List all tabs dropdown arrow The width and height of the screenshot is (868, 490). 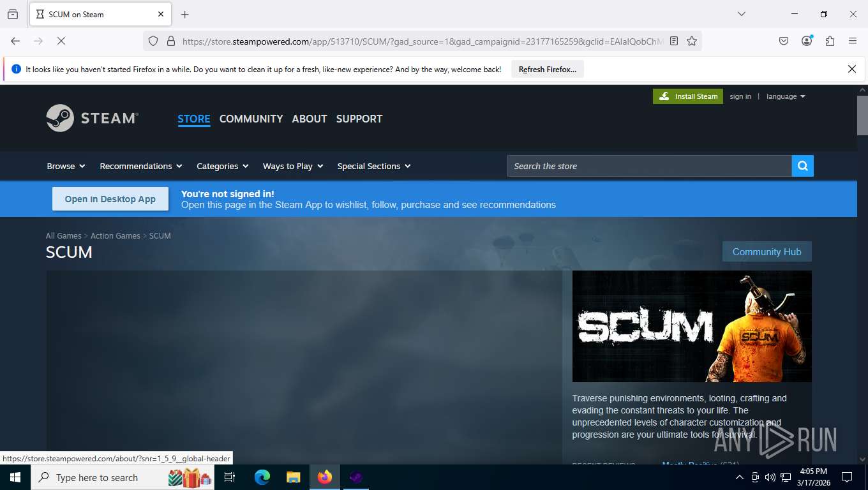tap(742, 14)
